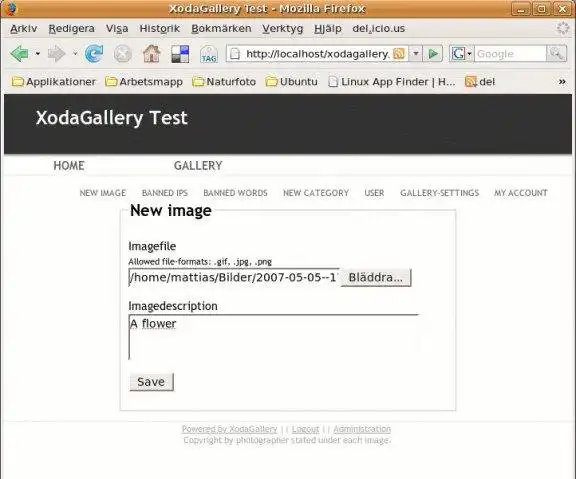Open the USER admin link
The height and width of the screenshot is (479, 576).
(374, 193)
